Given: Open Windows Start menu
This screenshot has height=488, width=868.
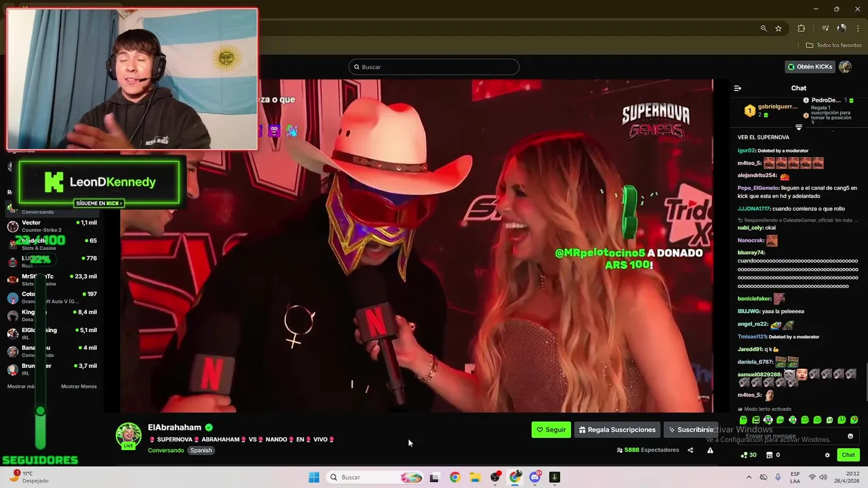Looking at the screenshot, I should tap(313, 477).
